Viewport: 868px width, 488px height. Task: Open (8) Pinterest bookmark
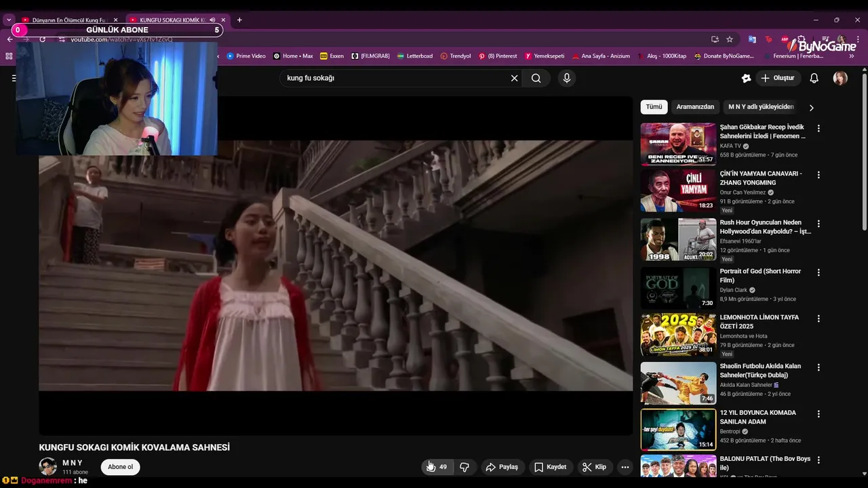pos(498,56)
